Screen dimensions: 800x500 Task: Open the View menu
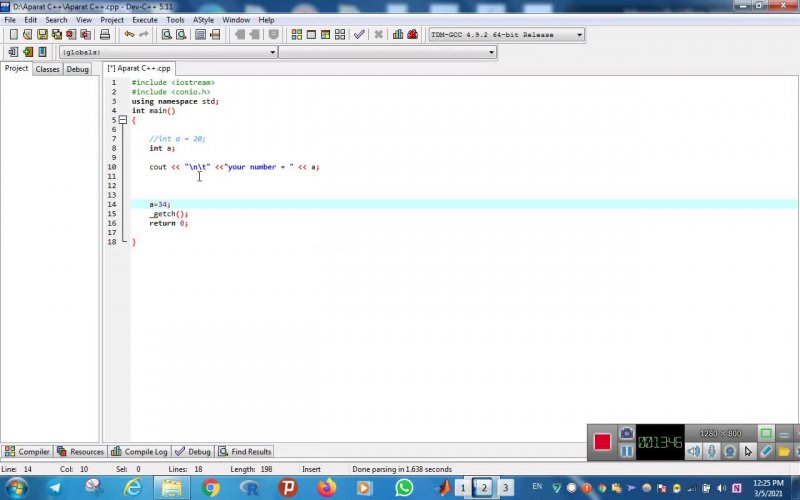84,20
